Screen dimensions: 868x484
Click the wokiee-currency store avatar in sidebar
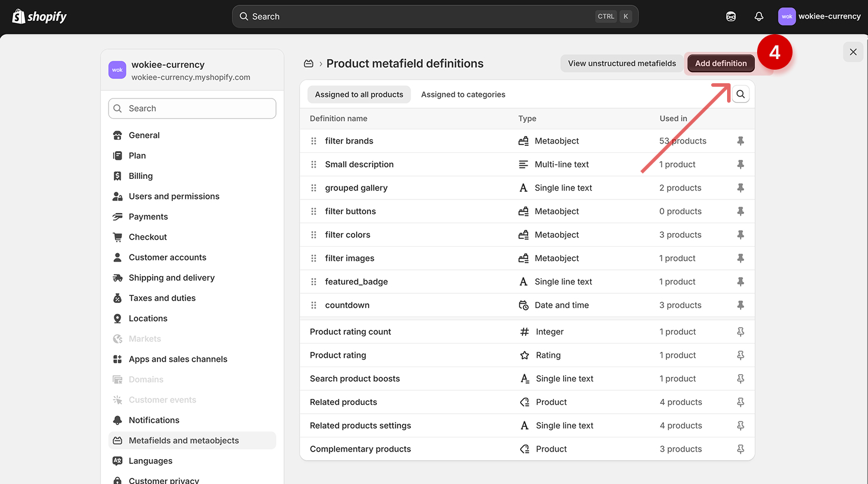coord(117,70)
